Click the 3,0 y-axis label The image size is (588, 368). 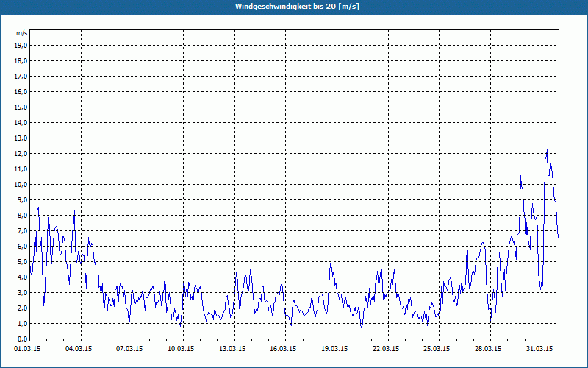coord(22,292)
